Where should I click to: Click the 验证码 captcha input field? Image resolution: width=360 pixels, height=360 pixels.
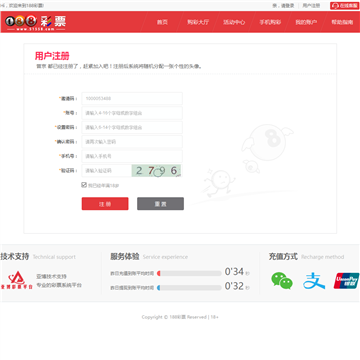point(107,171)
